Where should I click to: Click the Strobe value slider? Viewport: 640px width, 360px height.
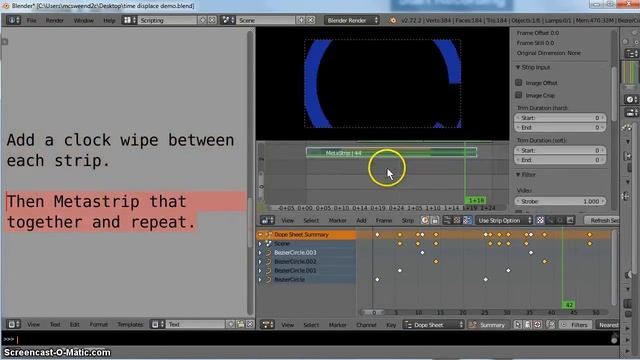click(560, 201)
